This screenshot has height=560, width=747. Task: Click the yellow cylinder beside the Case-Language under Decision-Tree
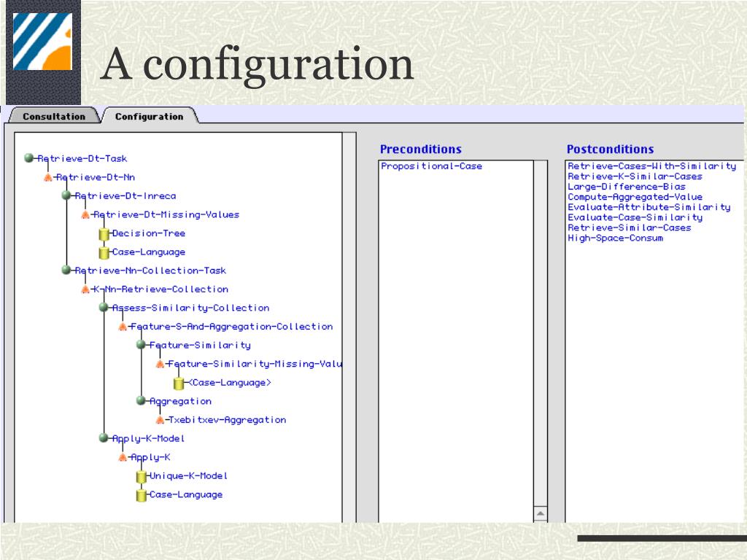coord(104,252)
